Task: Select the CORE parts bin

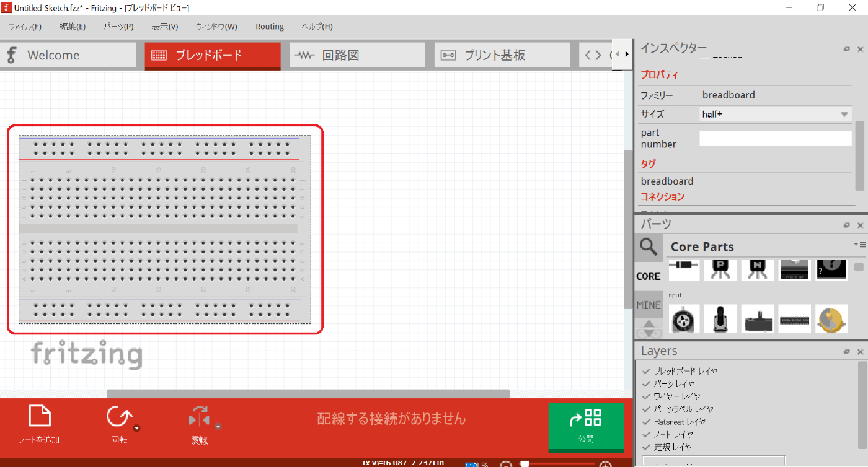Action: 649,276
